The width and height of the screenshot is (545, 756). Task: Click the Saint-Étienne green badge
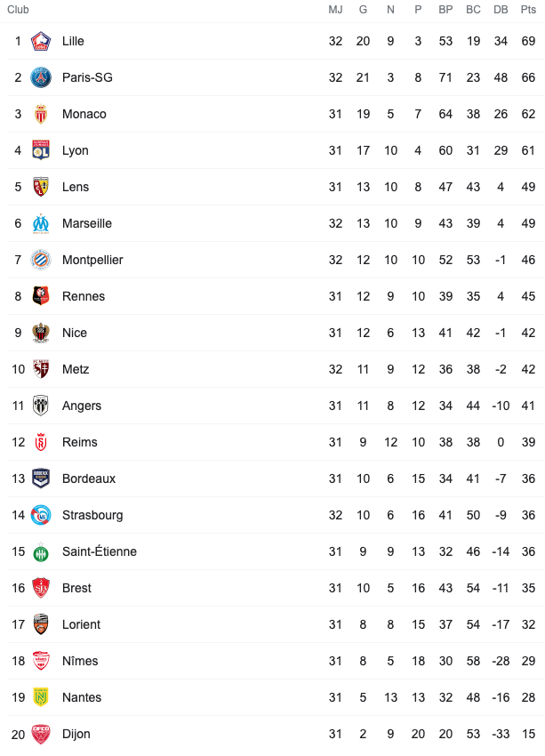point(41,551)
